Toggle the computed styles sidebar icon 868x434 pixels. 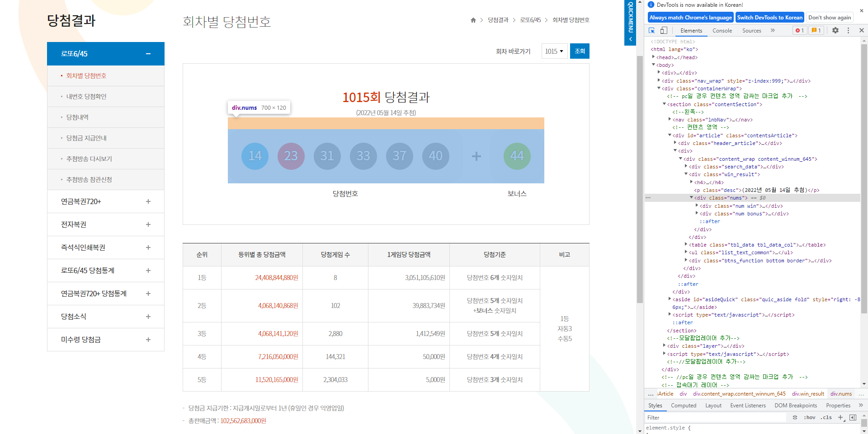(853, 417)
